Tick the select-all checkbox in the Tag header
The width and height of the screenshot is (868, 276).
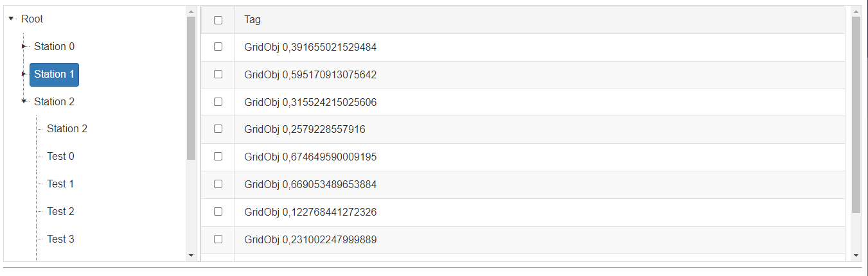(218, 20)
